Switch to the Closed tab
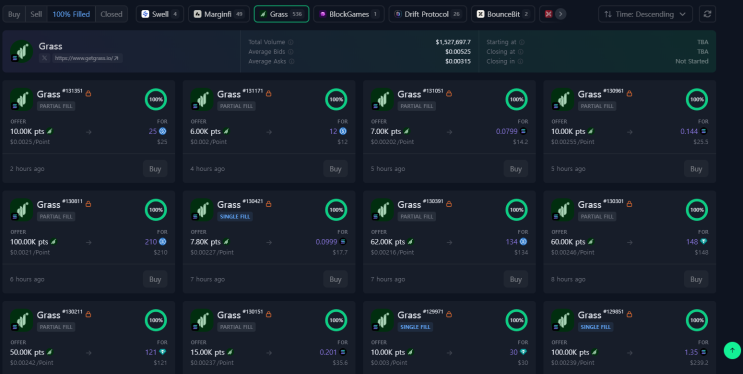This screenshot has height=374, width=743. click(x=111, y=14)
